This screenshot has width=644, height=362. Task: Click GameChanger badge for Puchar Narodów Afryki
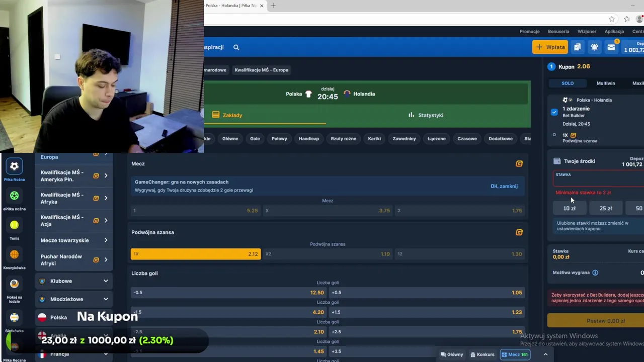click(x=96, y=260)
